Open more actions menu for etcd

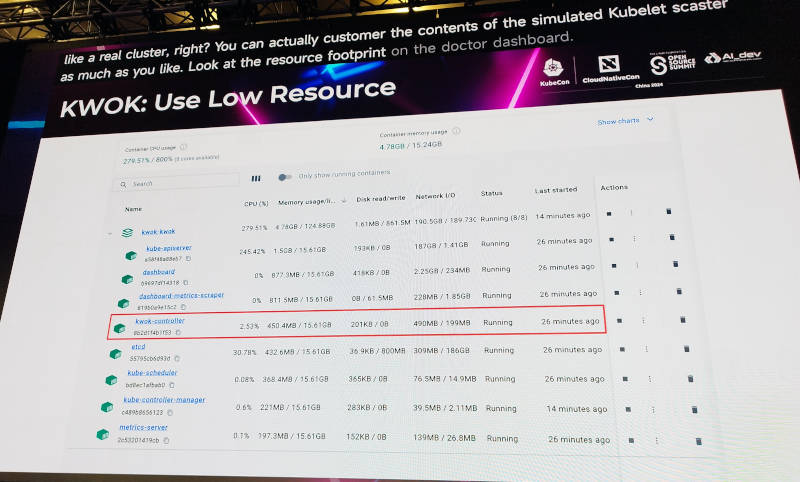(646, 349)
